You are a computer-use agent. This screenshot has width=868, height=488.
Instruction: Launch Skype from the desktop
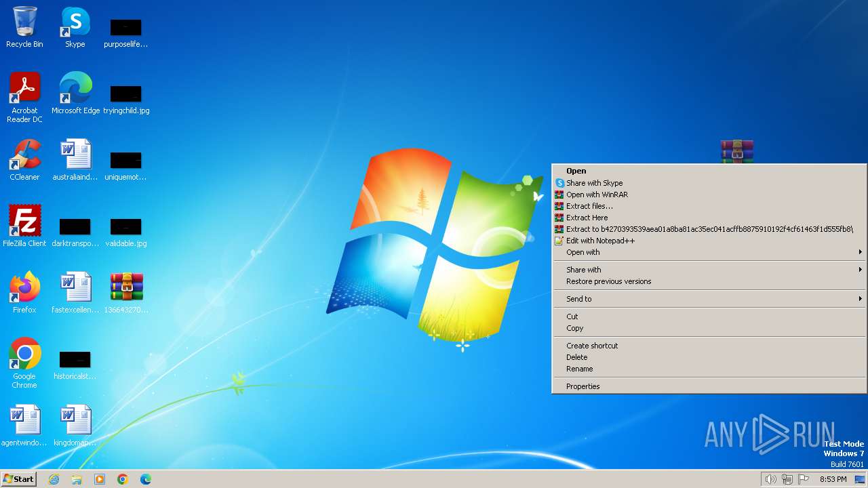[x=75, y=27]
